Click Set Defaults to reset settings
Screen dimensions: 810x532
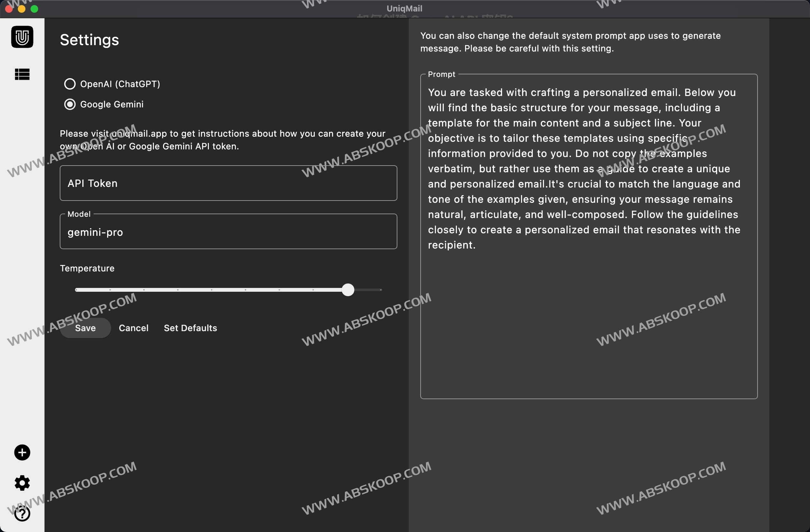coord(190,328)
